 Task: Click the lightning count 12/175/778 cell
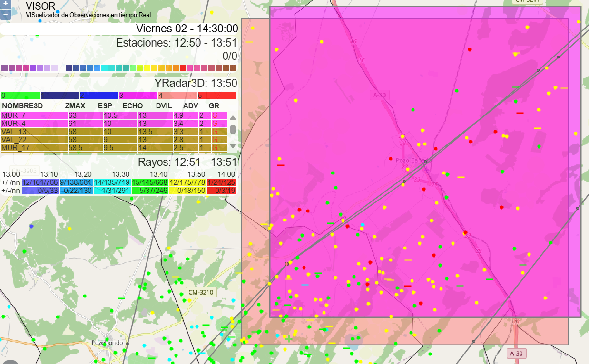pyautogui.click(x=187, y=182)
